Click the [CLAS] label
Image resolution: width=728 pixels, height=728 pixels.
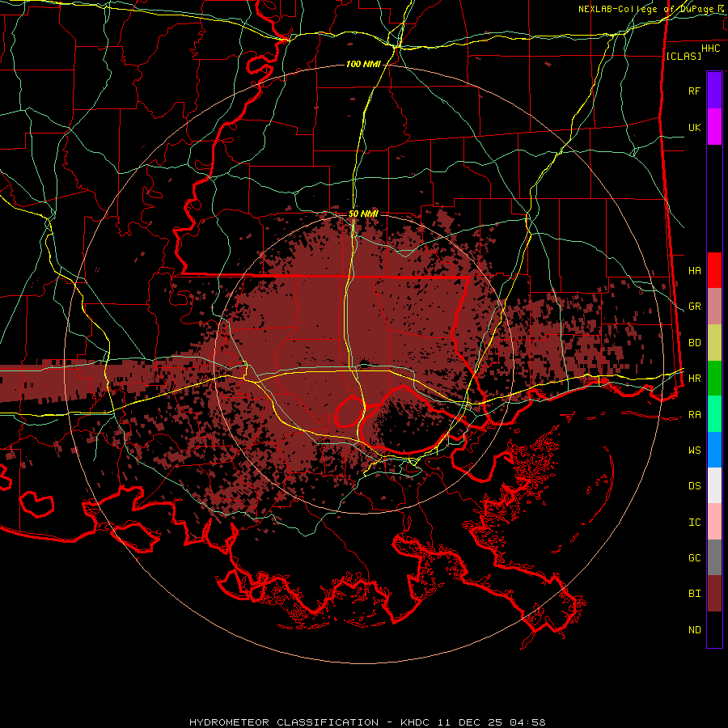[x=683, y=56]
